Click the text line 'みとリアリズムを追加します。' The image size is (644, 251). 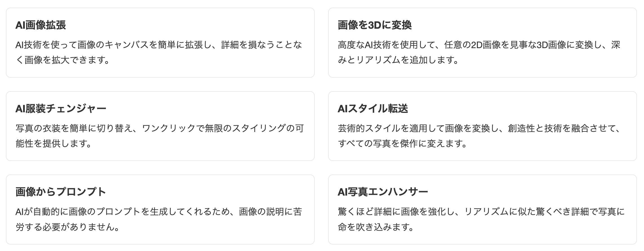point(398,60)
